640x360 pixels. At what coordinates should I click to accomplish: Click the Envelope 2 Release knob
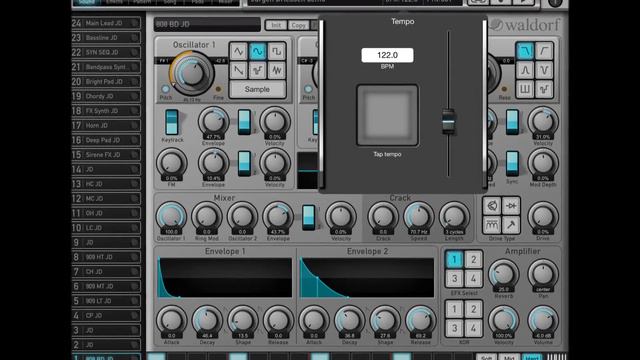click(420, 321)
